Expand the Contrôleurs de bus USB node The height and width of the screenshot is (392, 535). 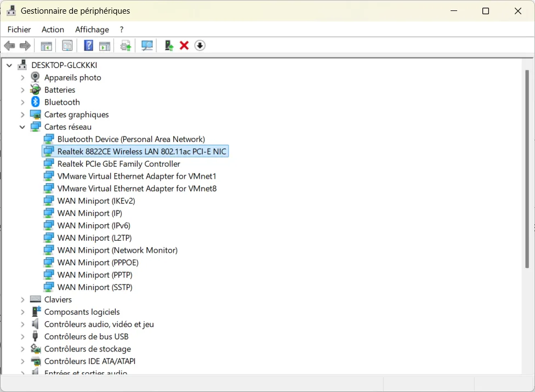(x=22, y=337)
